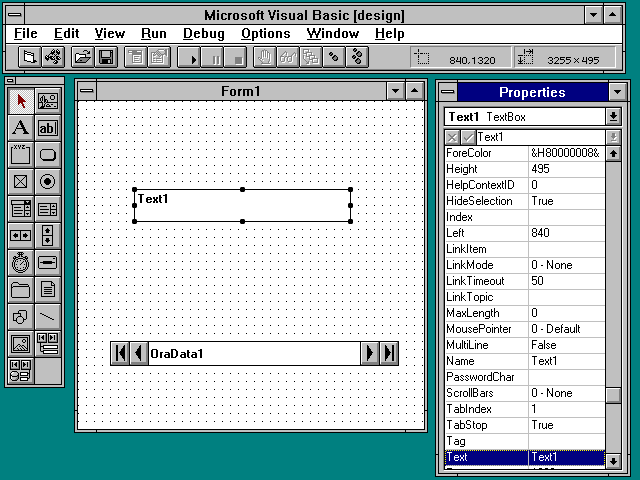The width and height of the screenshot is (640, 480).
Task: Select the TextBox tool in the toolbox
Action: click(x=47, y=128)
